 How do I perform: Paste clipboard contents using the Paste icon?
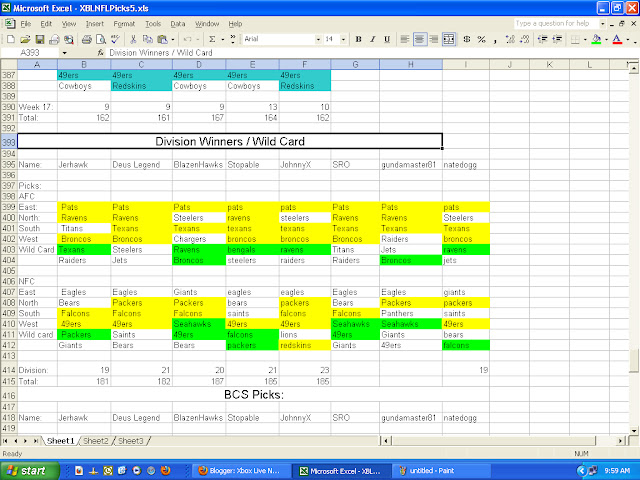162,39
